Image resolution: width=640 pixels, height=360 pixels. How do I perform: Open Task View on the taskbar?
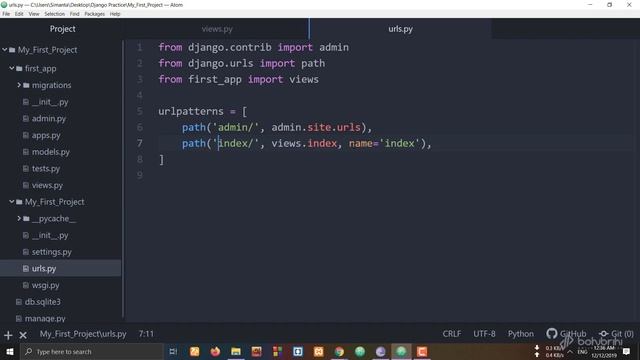[173, 351]
